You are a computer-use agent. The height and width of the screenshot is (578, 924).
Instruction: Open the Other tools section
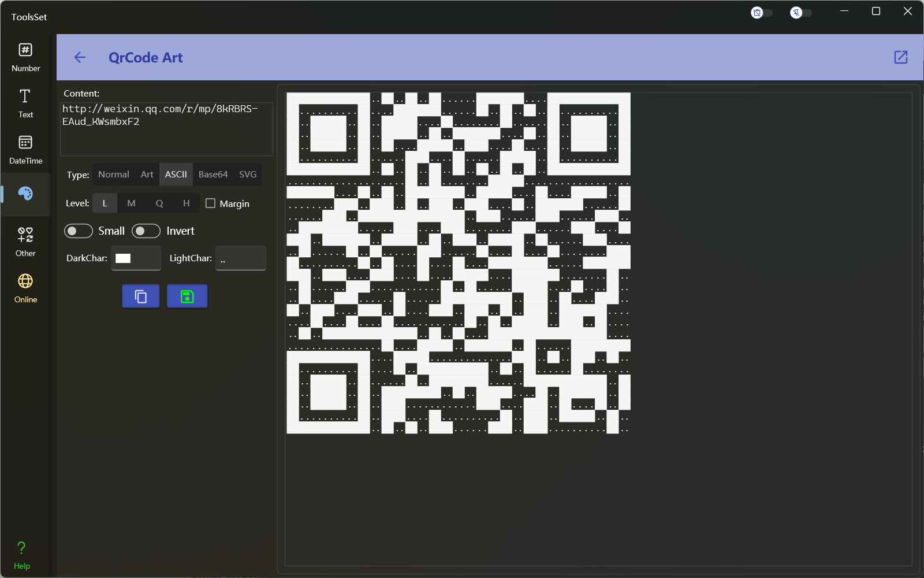[x=25, y=242]
